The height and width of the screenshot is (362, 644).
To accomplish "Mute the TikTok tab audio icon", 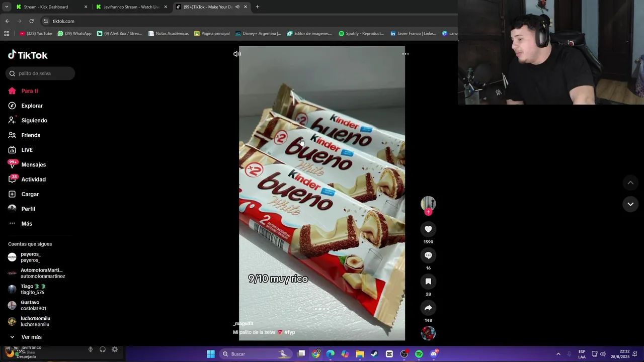I will click(237, 7).
